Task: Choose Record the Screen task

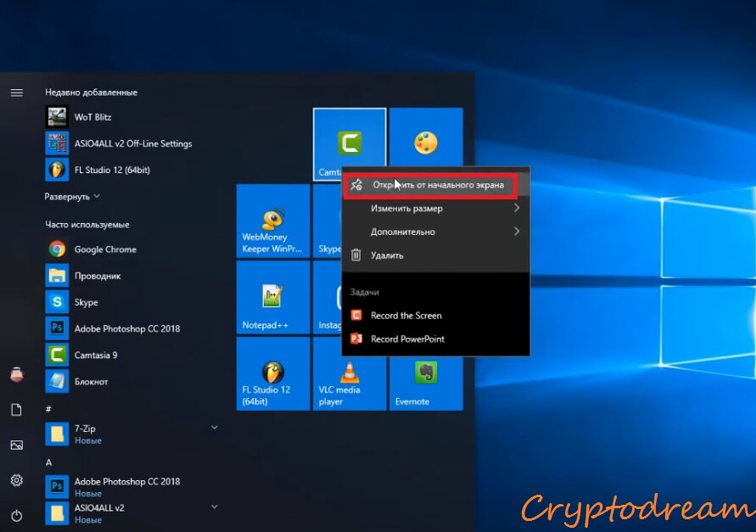Action: tap(435, 316)
